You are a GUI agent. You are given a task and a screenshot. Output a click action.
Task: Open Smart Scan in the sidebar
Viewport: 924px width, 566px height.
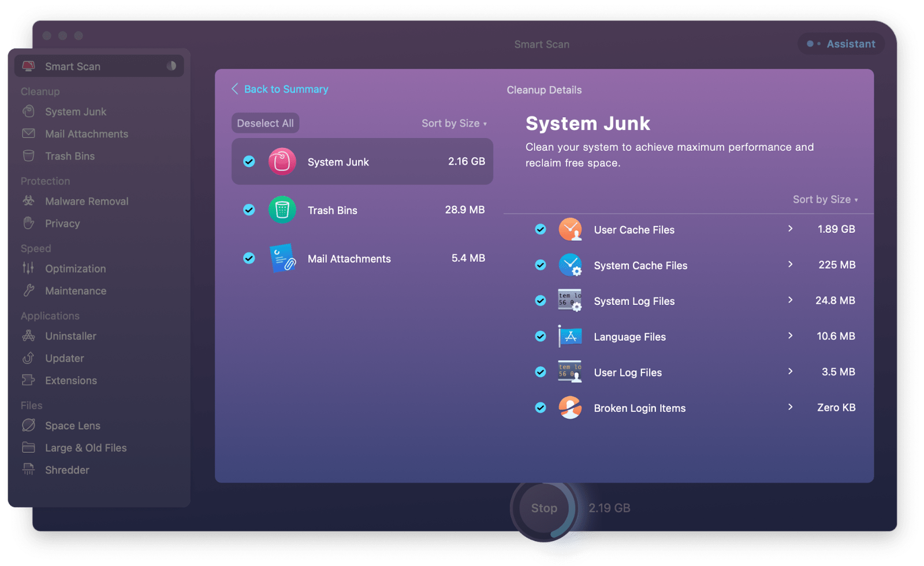[x=99, y=66]
